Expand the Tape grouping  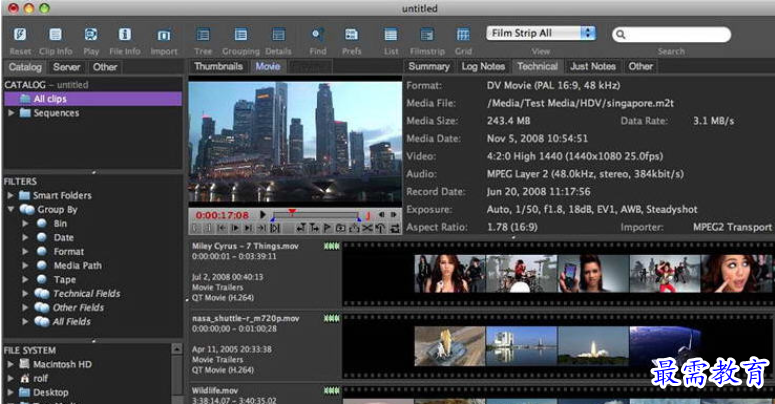click(25, 279)
